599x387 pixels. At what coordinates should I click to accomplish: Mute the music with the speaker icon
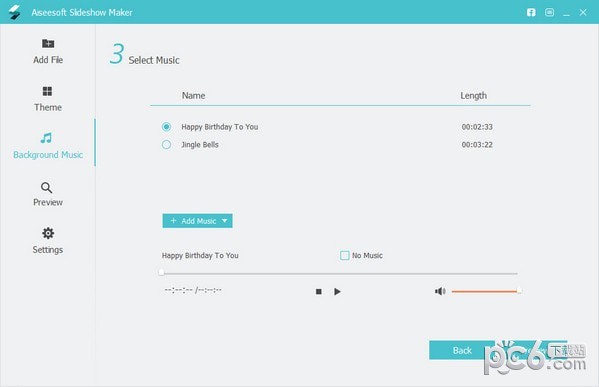click(440, 291)
